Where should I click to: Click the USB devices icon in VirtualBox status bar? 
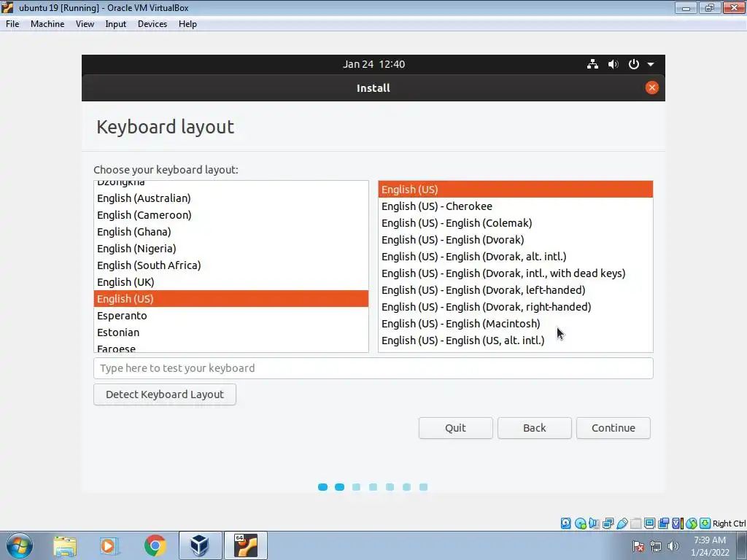[622, 524]
